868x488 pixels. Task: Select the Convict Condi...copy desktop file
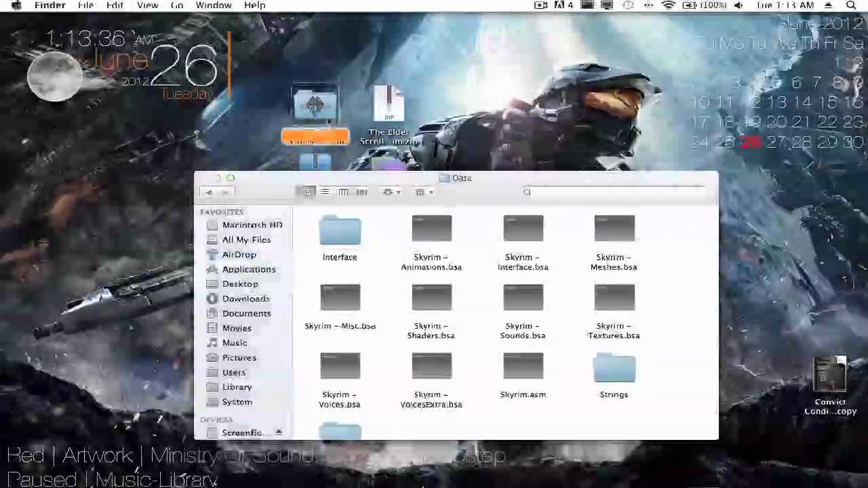coord(831,374)
